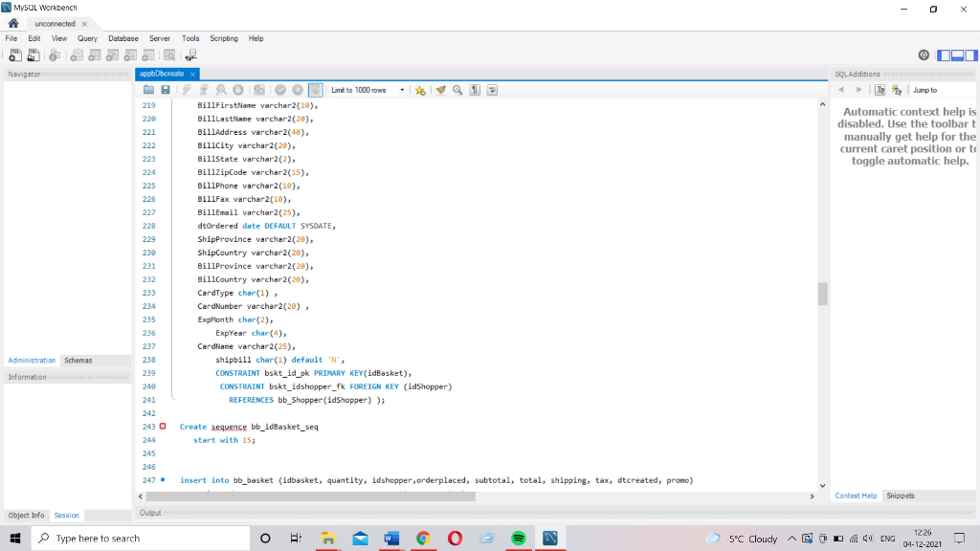
Task: Execute the statement under the cursor
Action: click(204, 90)
